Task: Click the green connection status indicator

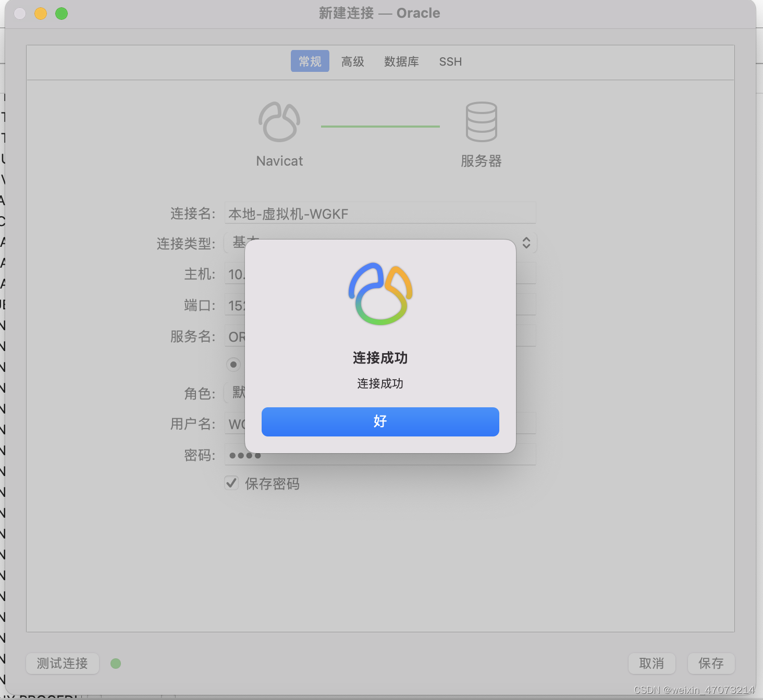Action: pyautogui.click(x=116, y=663)
